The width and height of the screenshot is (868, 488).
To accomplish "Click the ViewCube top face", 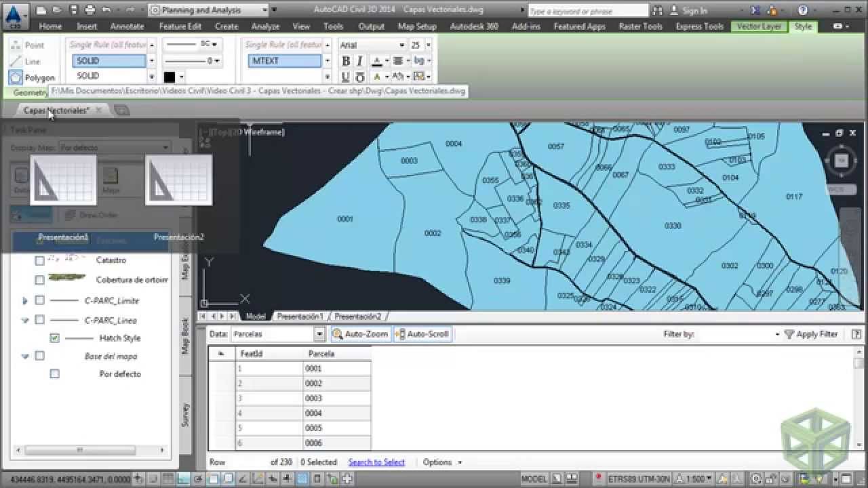I will (x=841, y=161).
